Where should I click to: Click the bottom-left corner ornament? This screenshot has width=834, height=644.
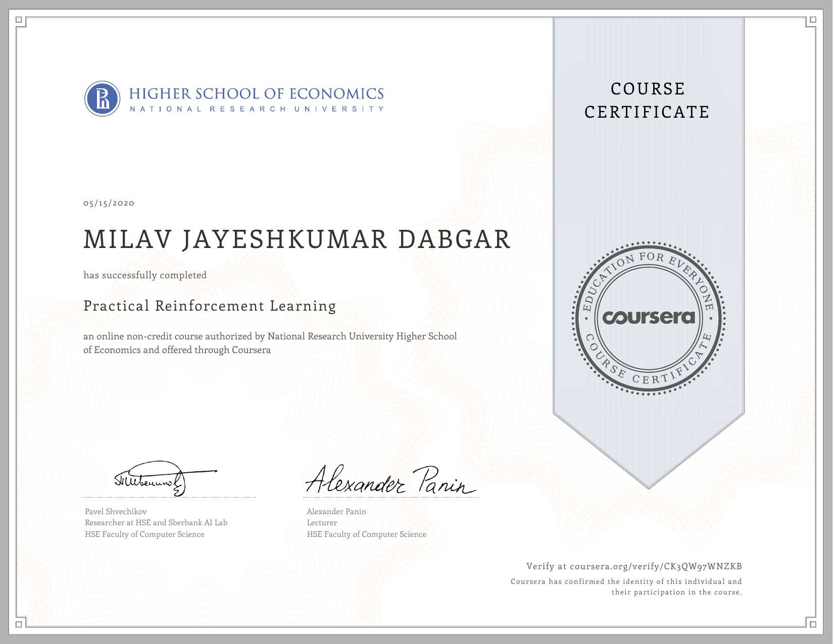[19, 624]
